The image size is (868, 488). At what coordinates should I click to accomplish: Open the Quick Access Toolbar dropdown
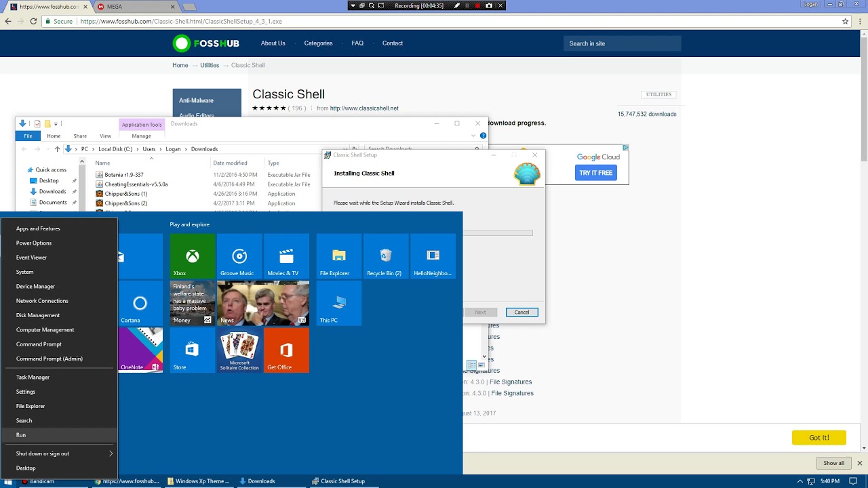[x=56, y=124]
